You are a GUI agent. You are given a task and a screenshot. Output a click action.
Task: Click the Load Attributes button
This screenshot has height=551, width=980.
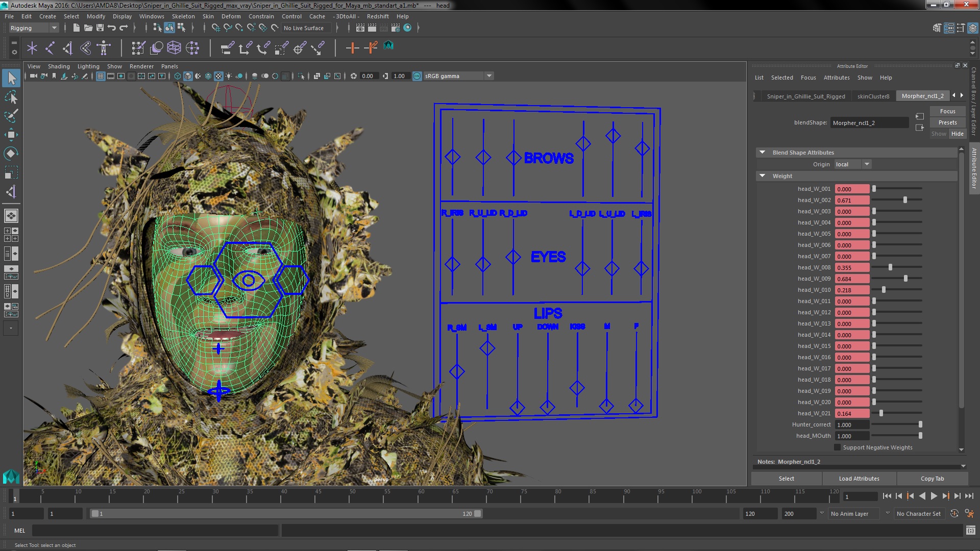click(x=859, y=479)
